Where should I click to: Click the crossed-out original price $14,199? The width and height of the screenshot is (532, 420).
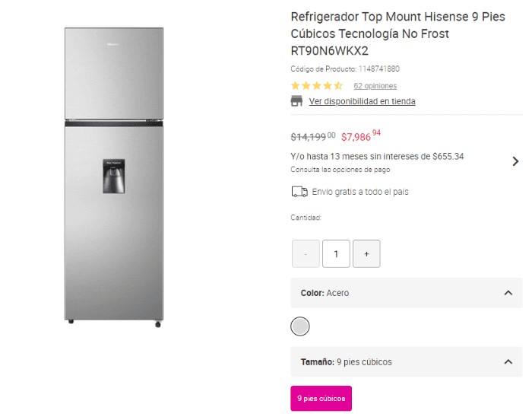(x=309, y=137)
